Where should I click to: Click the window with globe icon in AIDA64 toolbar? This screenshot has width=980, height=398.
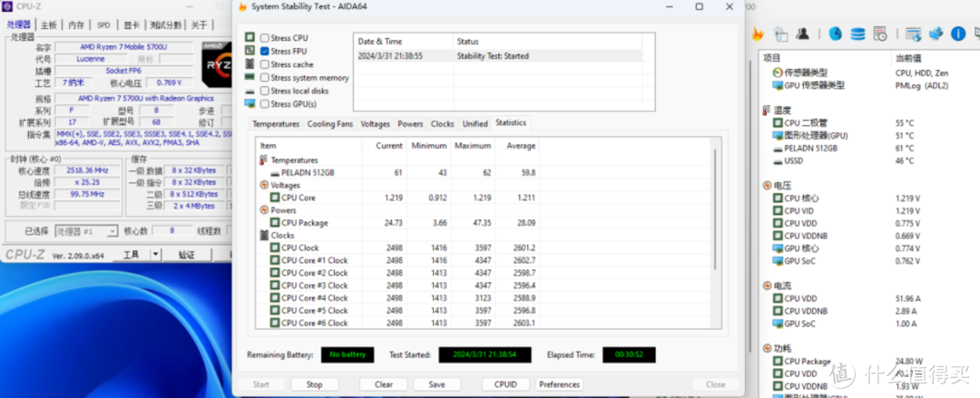click(x=913, y=34)
